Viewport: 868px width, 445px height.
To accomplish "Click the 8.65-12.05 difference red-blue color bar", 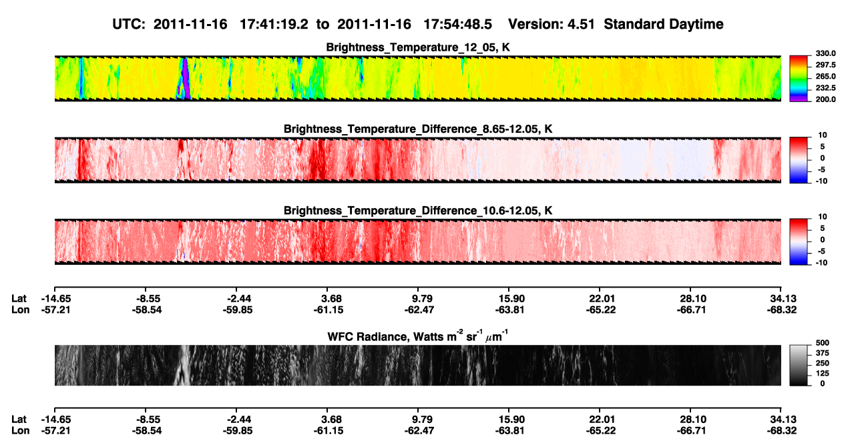I will click(x=799, y=159).
